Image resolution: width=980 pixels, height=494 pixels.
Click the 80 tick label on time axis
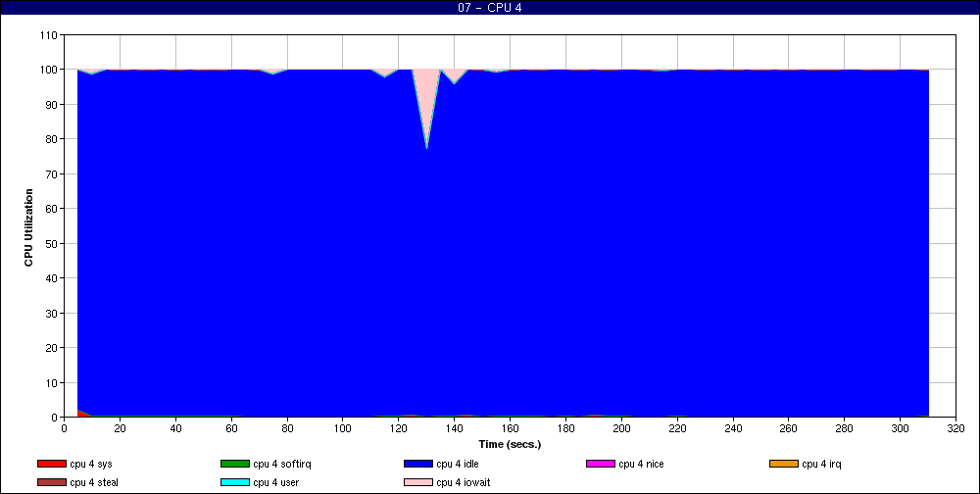[287, 429]
